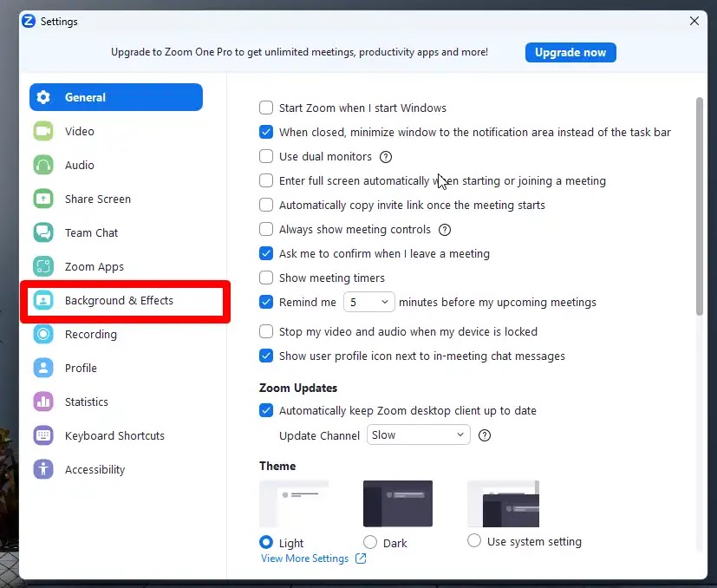
Task: Click help icon next to Use dual monitors
Action: pyautogui.click(x=386, y=157)
